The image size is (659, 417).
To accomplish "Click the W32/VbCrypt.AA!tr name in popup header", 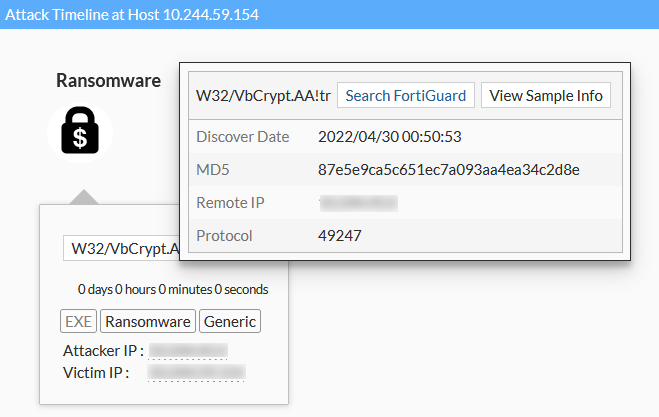I will (x=261, y=96).
